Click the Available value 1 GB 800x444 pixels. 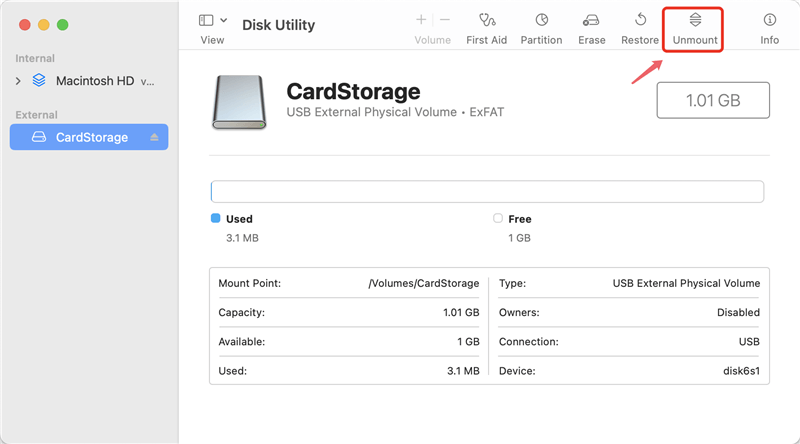click(x=468, y=341)
